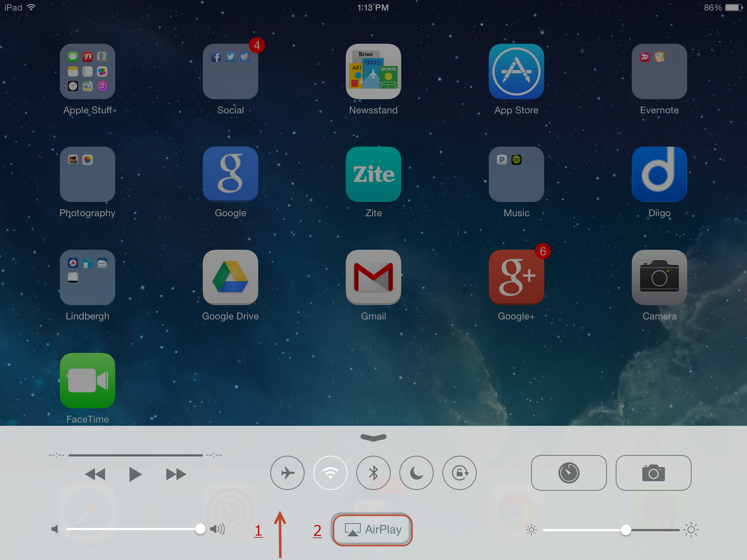Click the track progress scrubber bar

(x=136, y=455)
